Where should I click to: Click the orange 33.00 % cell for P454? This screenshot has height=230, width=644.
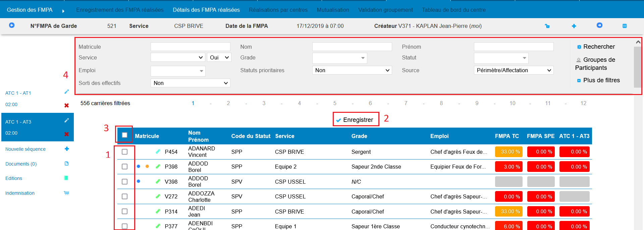[508, 152]
